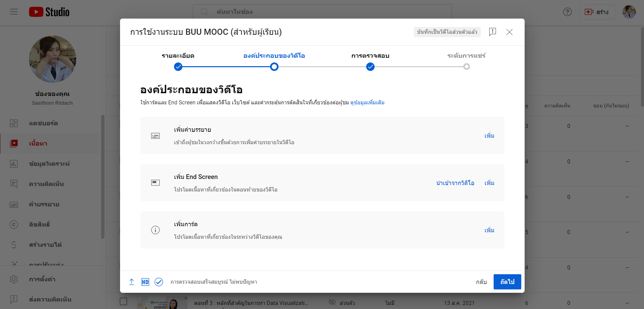This screenshot has width=644, height=309.
Task: Open the help question mark icon
Action: pyautogui.click(x=567, y=12)
